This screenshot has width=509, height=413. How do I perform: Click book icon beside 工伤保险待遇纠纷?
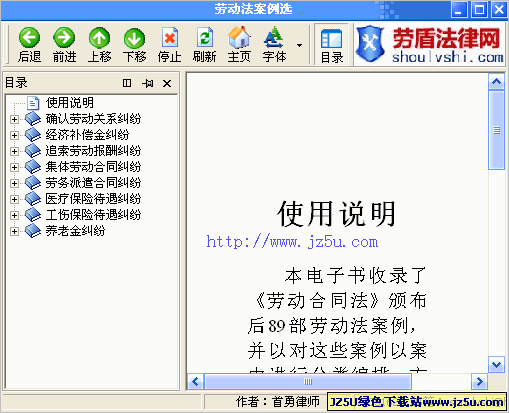33,215
